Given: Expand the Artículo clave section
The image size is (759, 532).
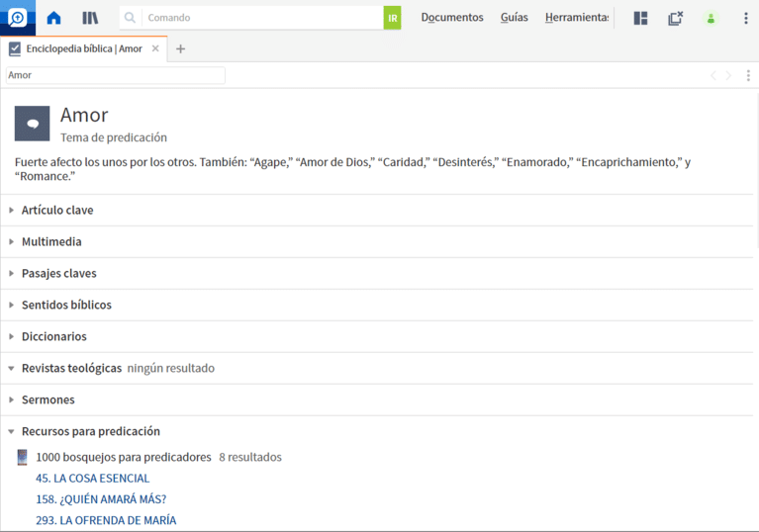Looking at the screenshot, I should pos(57,210).
